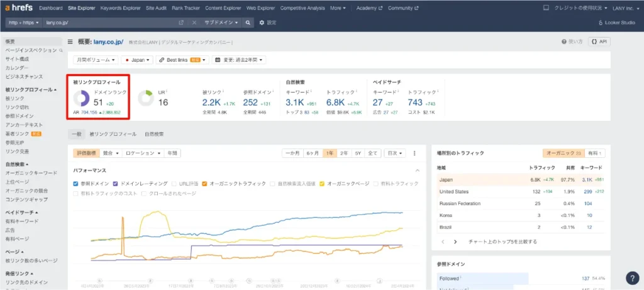Toggle 参照ドメイン checkbox
Viewport: 644px width, 290px height.
point(75,184)
